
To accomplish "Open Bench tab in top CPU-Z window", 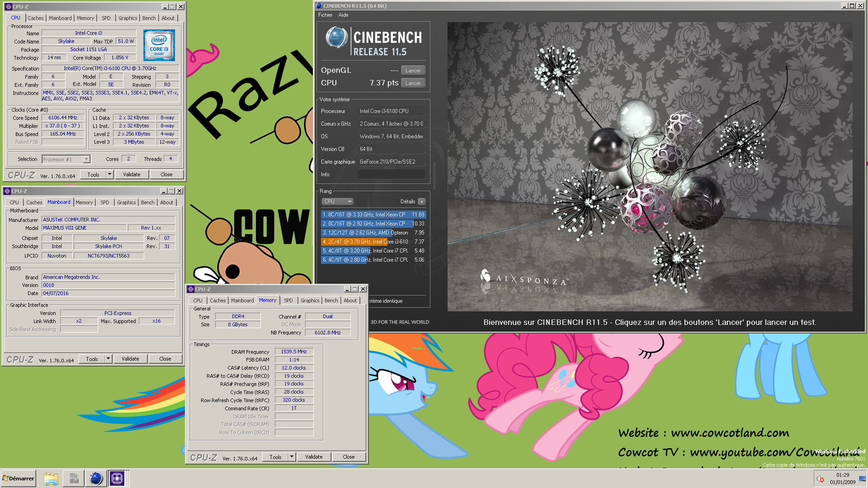I will pyautogui.click(x=149, y=18).
